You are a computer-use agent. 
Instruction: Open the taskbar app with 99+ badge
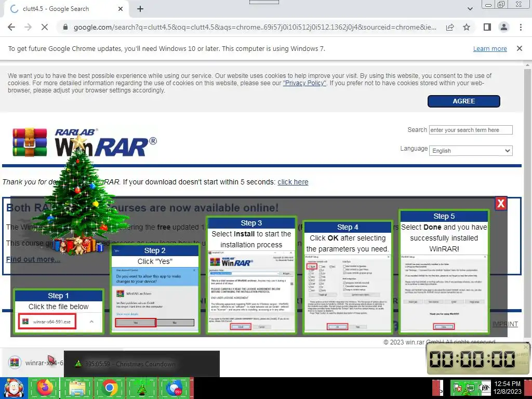point(175,388)
